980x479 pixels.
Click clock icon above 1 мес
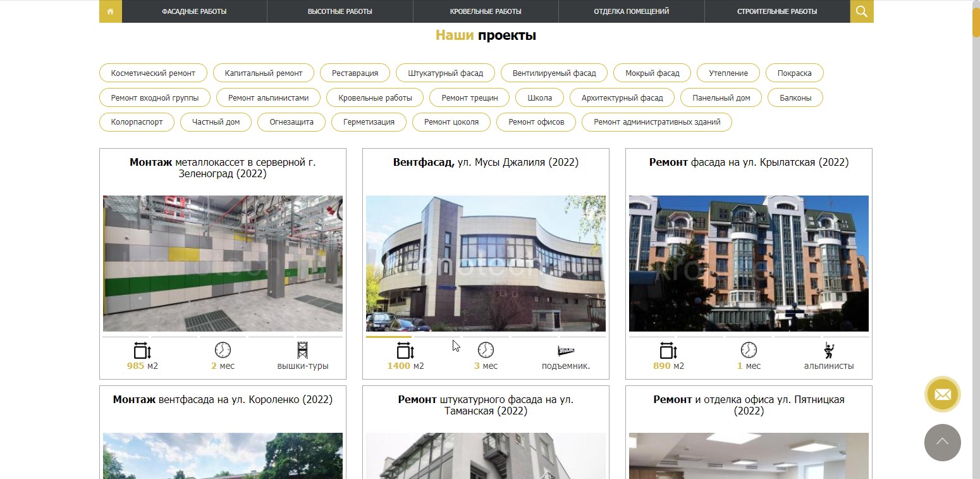click(749, 350)
